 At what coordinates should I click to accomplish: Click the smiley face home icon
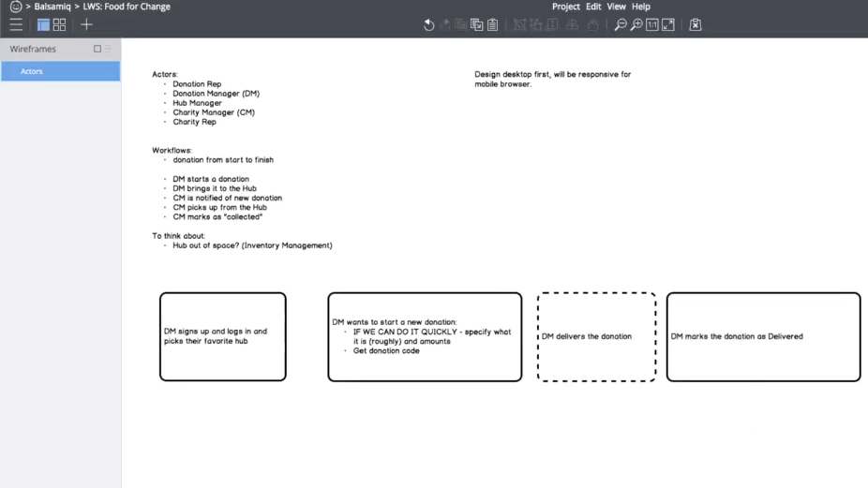coord(16,7)
